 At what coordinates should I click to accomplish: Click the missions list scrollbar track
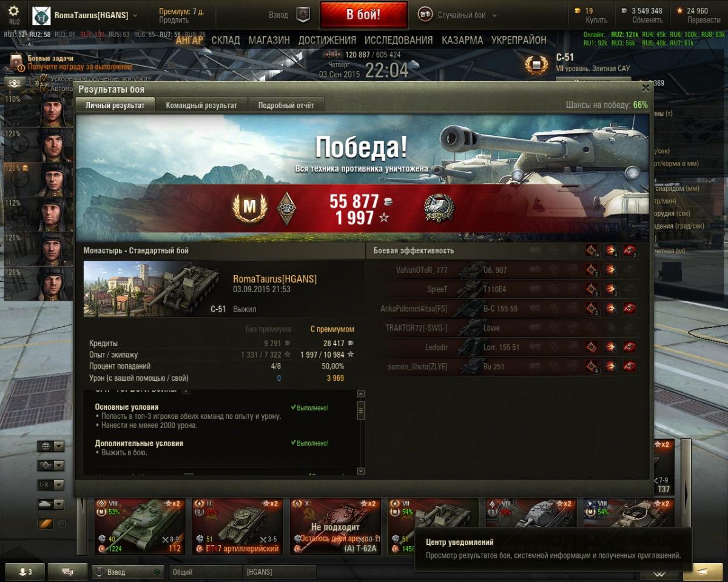tap(361, 438)
